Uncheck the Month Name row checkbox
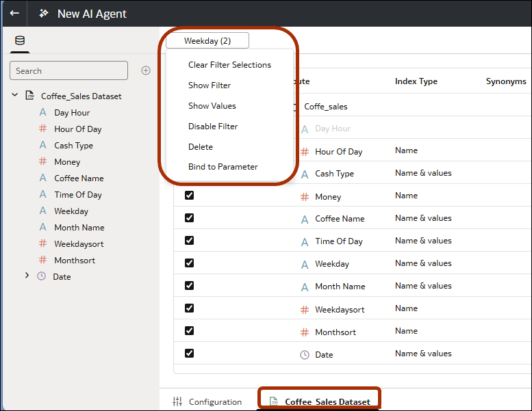Image resolution: width=532 pixels, height=411 pixels. click(x=190, y=286)
